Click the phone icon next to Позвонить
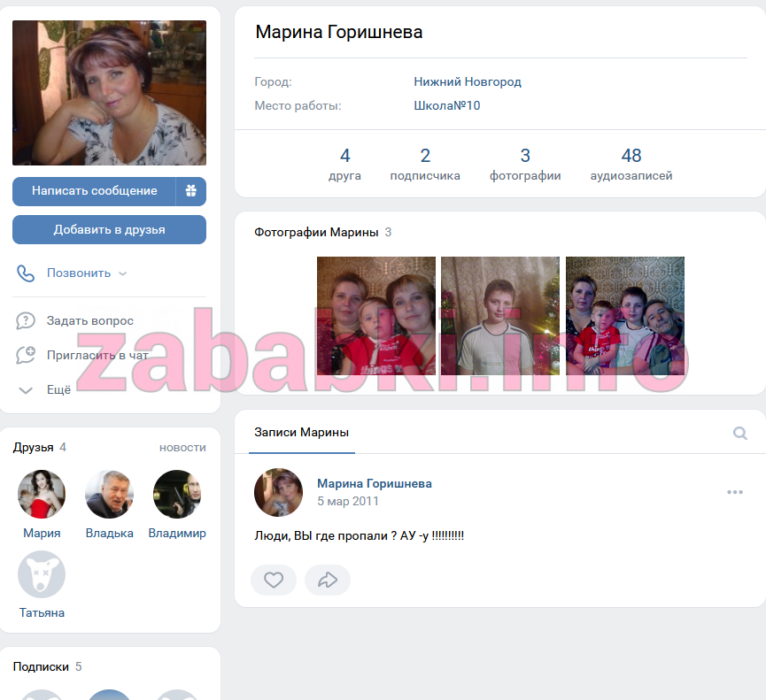766x700 pixels. coord(26,273)
